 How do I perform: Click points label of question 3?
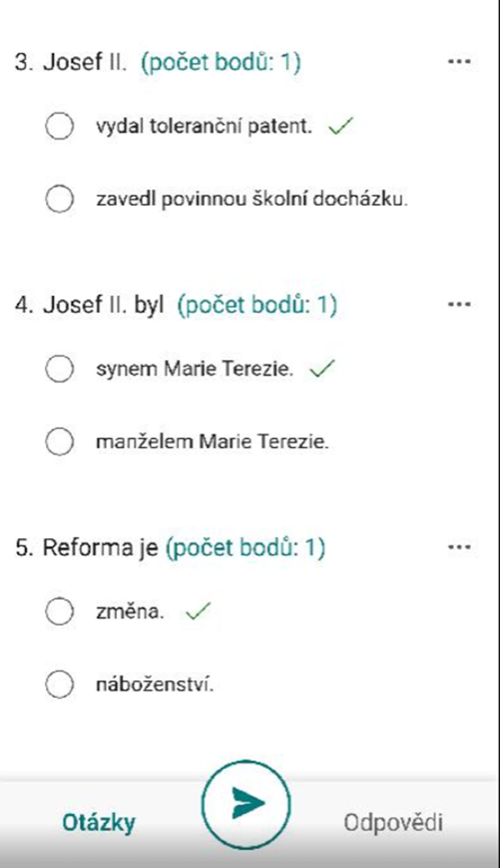[221, 62]
